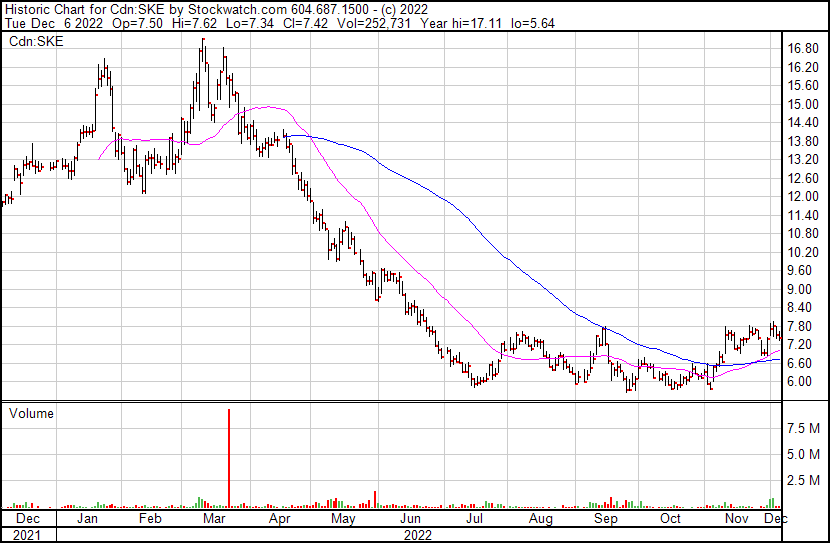This screenshot has height=543, width=830.
Task: Click the Cdn:SKE ticker label
Action: (35, 43)
